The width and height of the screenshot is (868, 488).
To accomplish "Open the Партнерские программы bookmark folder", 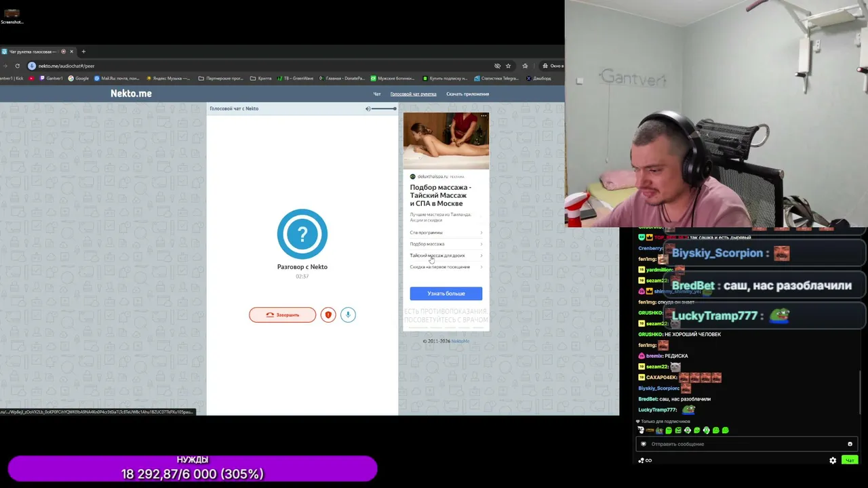I will [x=220, y=78].
